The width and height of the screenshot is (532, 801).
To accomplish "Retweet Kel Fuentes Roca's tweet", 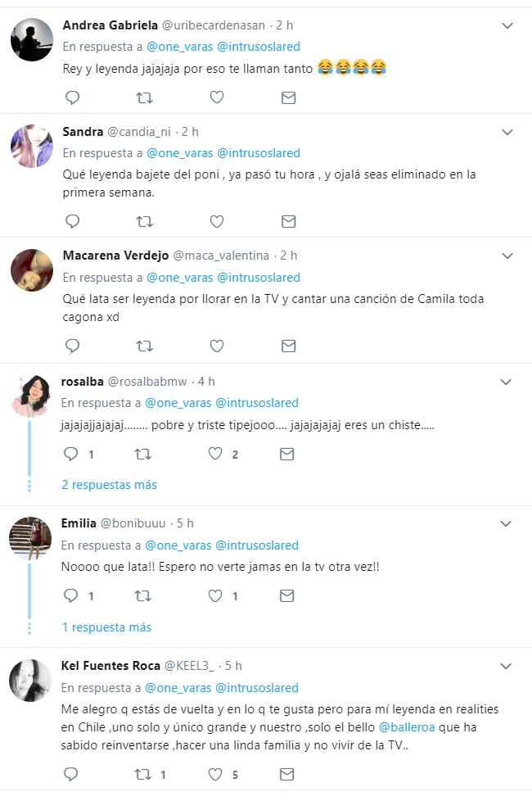I will (144, 773).
